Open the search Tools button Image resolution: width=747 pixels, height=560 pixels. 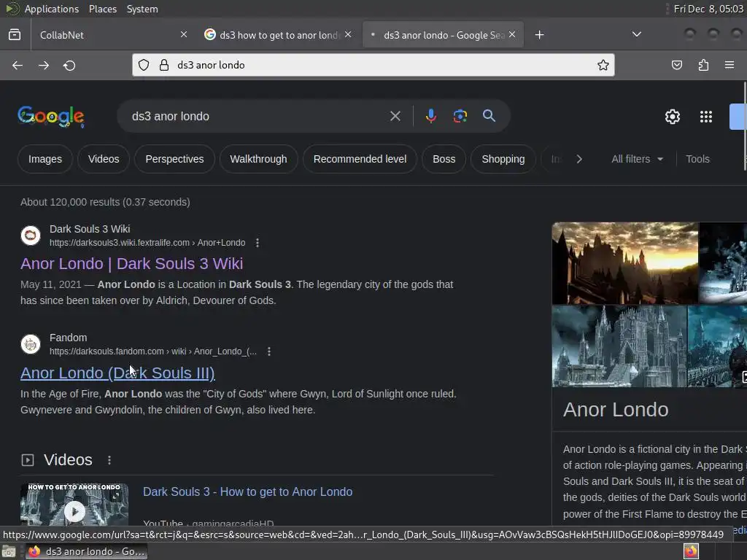pos(697,159)
